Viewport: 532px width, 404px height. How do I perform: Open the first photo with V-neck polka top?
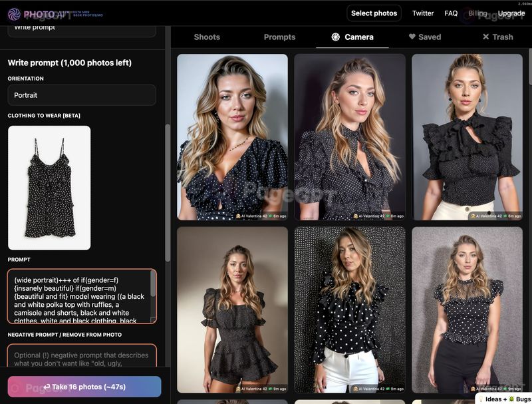232,137
